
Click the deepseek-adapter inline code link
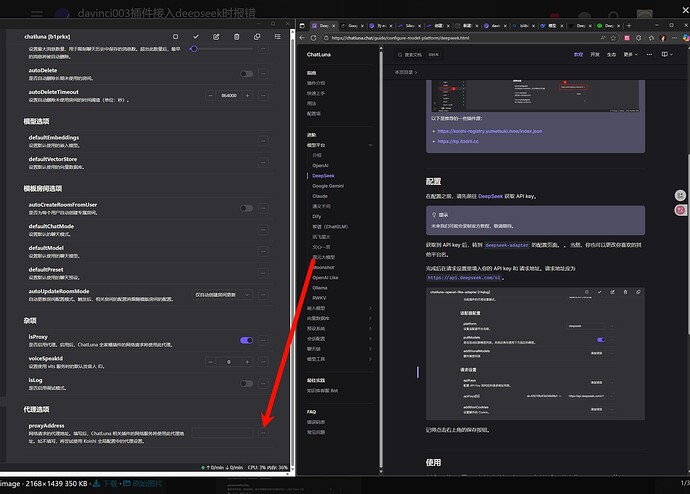pos(506,245)
